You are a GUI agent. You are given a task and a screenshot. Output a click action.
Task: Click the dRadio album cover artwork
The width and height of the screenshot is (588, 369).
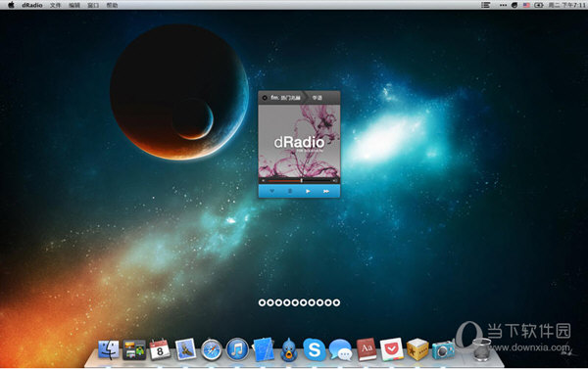point(299,141)
